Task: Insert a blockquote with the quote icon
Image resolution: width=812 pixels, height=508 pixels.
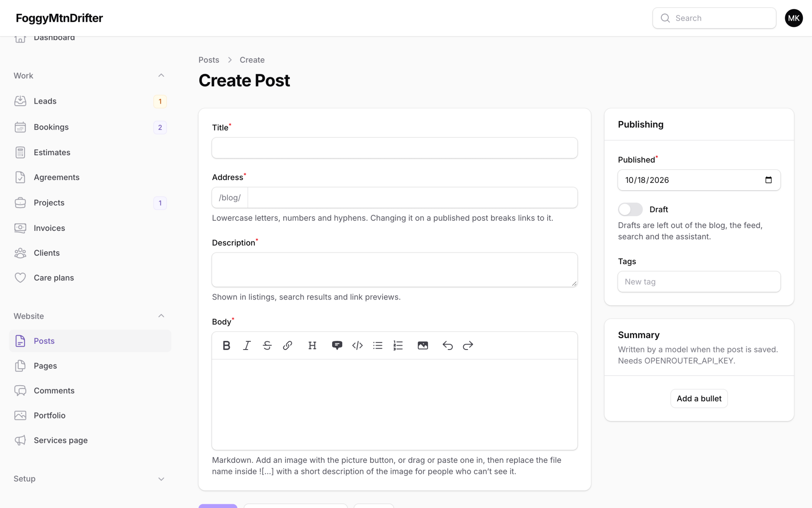Action: (337, 345)
